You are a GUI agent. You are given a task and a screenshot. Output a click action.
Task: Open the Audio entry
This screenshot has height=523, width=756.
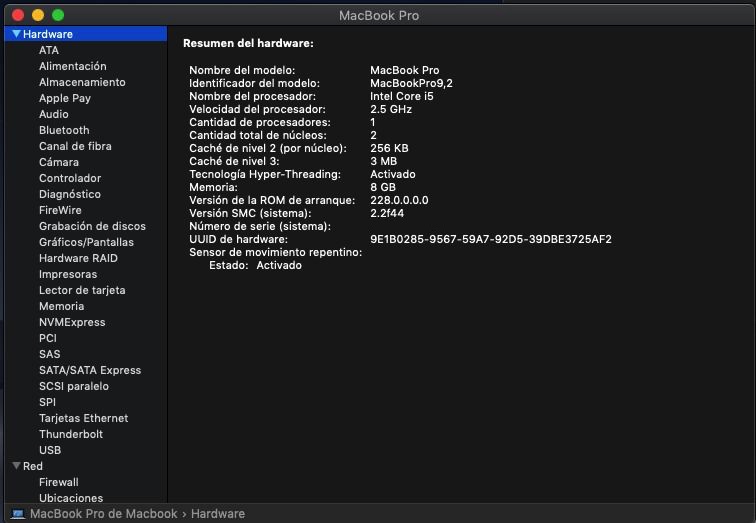[x=54, y=114]
